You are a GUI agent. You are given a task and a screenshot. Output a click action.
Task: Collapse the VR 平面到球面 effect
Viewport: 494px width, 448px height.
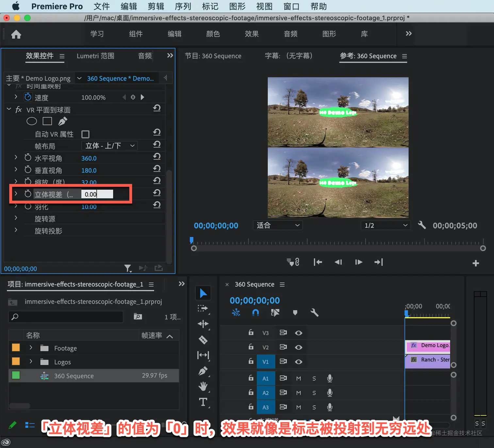(x=9, y=109)
